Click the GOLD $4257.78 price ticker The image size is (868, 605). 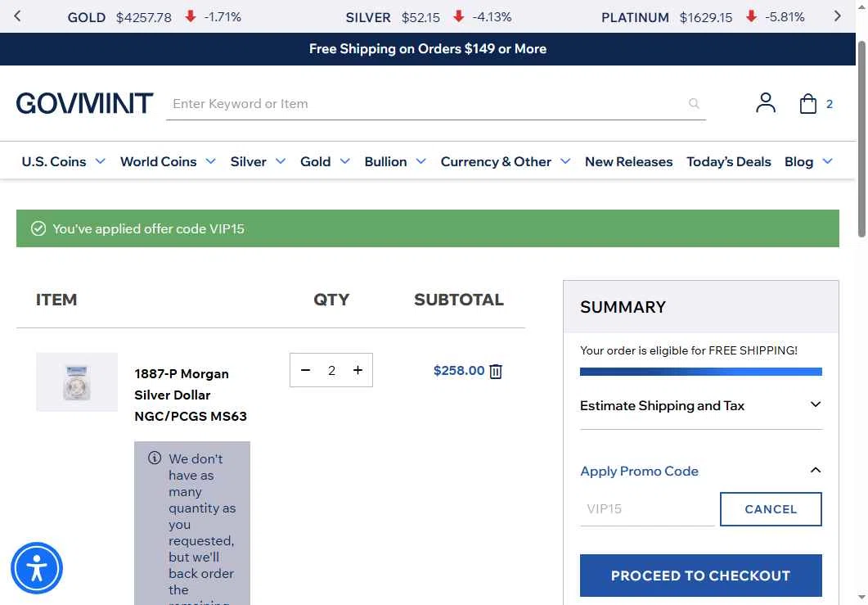(x=155, y=17)
